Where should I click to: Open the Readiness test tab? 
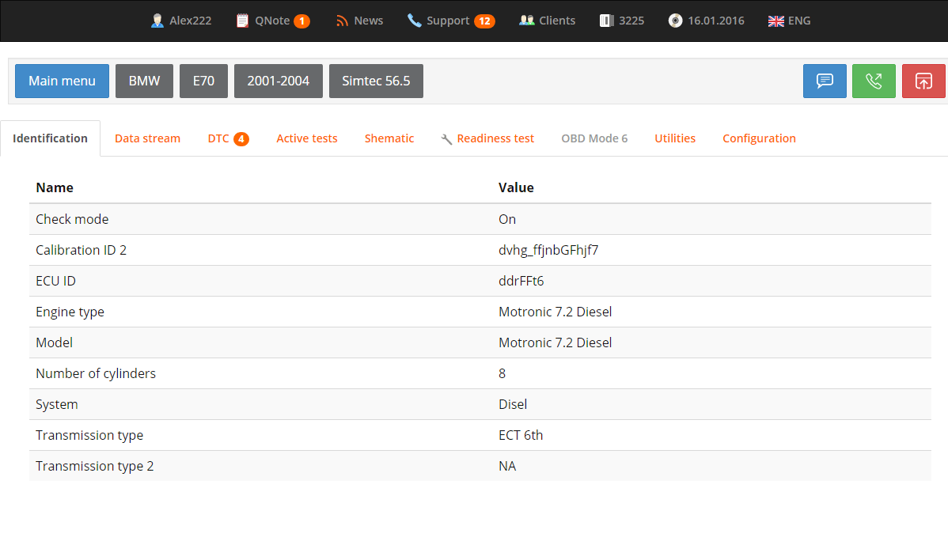tap(487, 138)
